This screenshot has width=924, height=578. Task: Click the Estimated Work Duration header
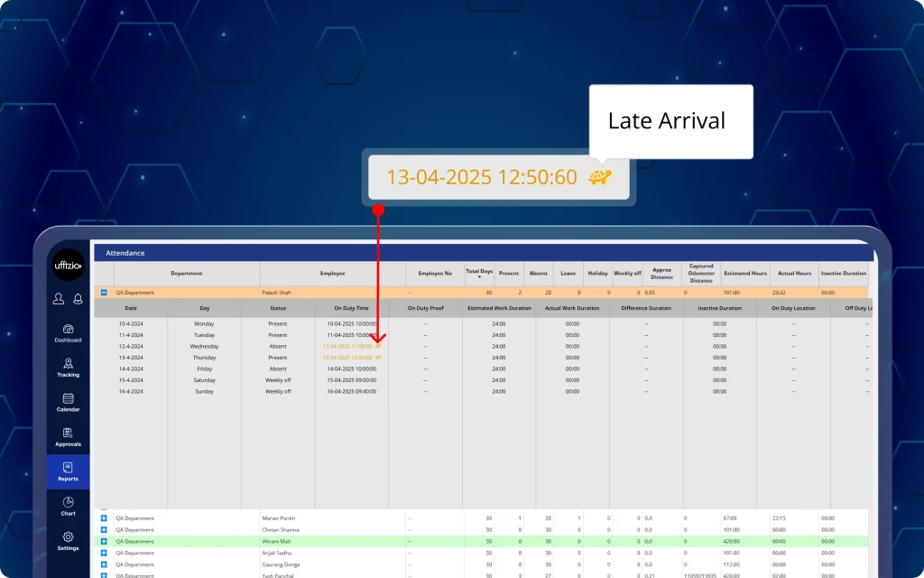click(499, 309)
